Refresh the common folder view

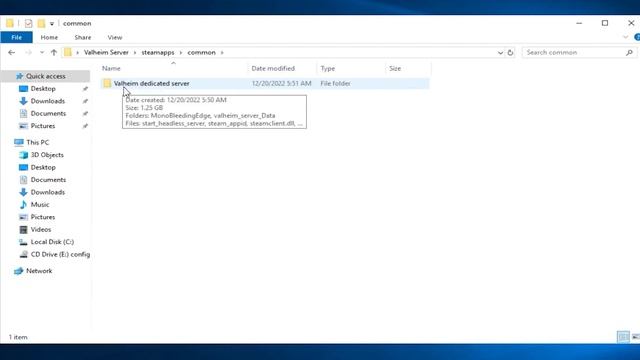coord(510,52)
